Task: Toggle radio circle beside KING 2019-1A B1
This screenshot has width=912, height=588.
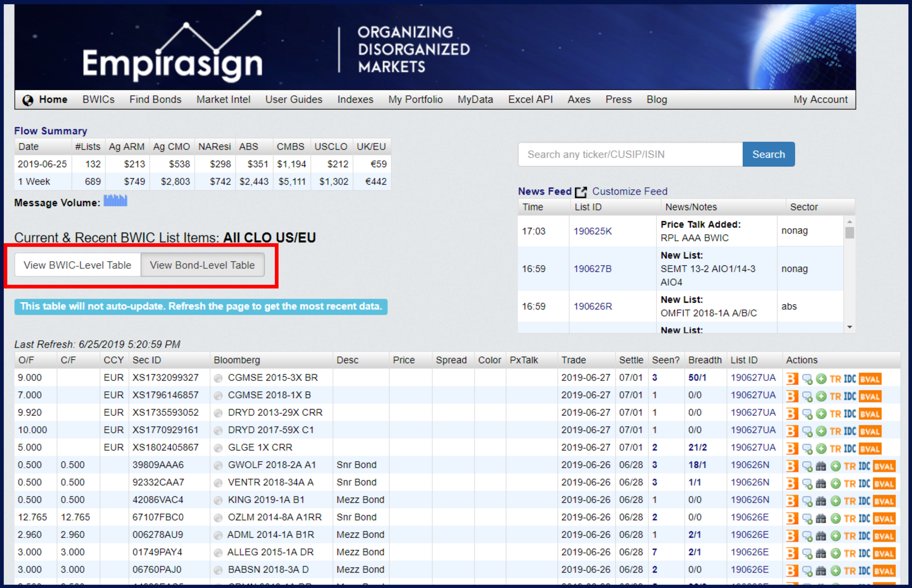Action: point(218,501)
